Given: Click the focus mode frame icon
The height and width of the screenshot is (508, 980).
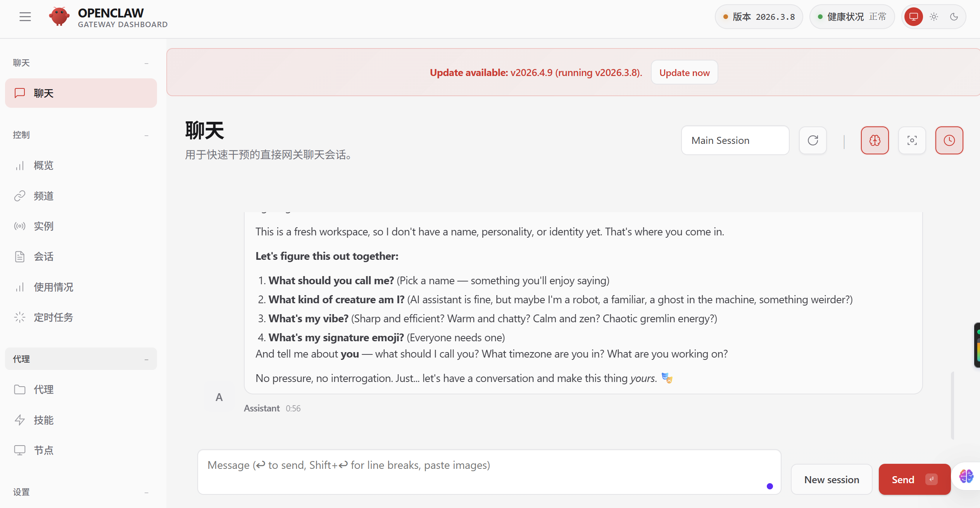Looking at the screenshot, I should (912, 140).
